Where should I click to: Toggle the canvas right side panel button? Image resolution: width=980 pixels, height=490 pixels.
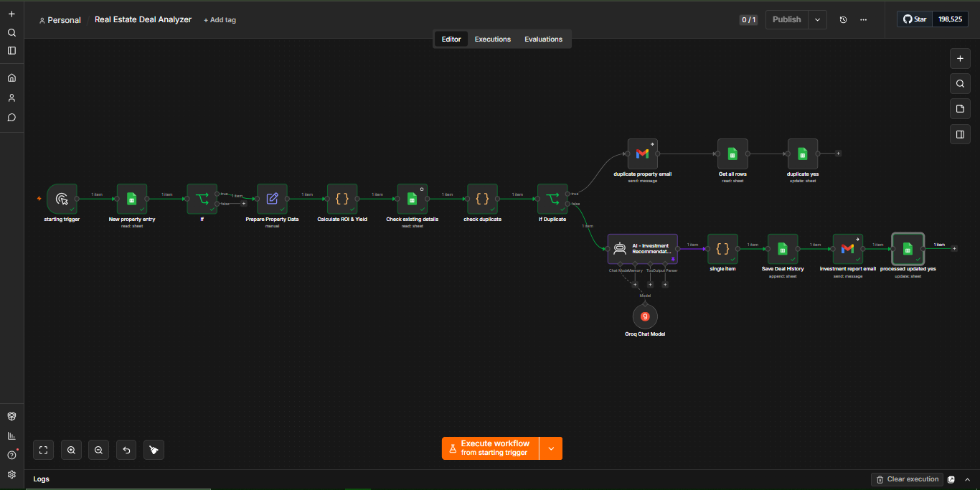(959, 134)
